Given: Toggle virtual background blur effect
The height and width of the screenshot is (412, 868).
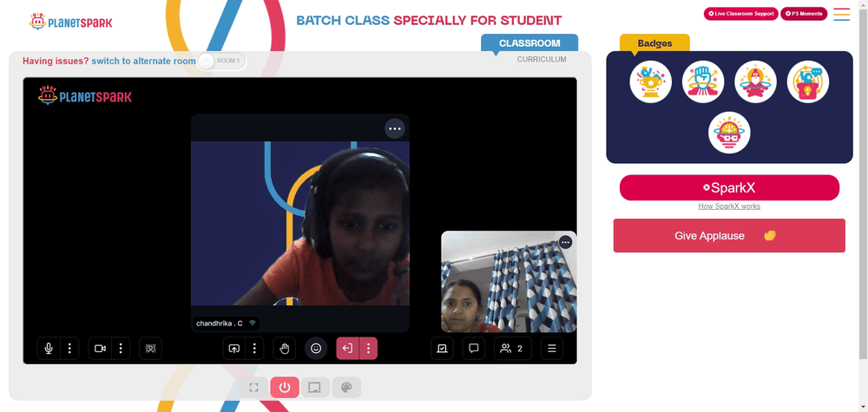Looking at the screenshot, I should coord(150,349).
